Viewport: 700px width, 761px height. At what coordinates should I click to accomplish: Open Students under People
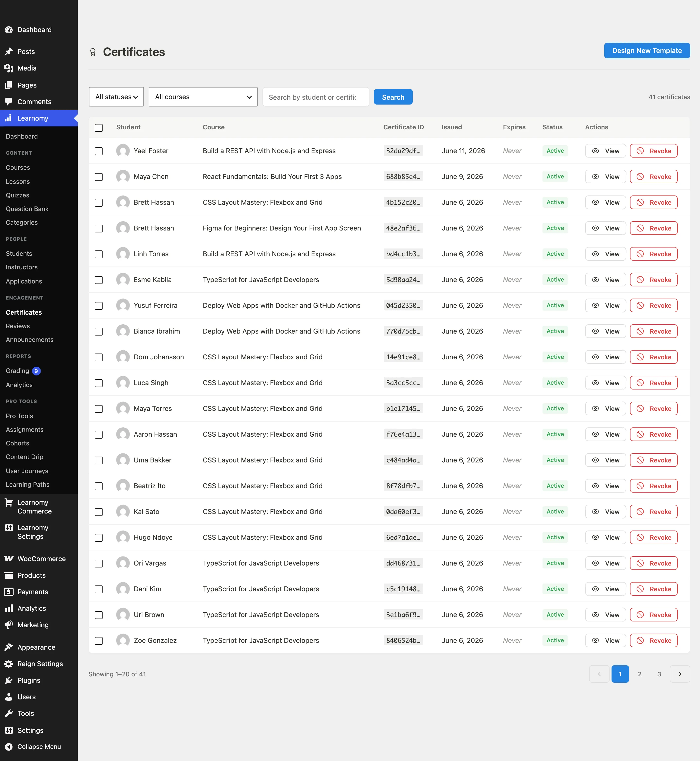coord(19,254)
